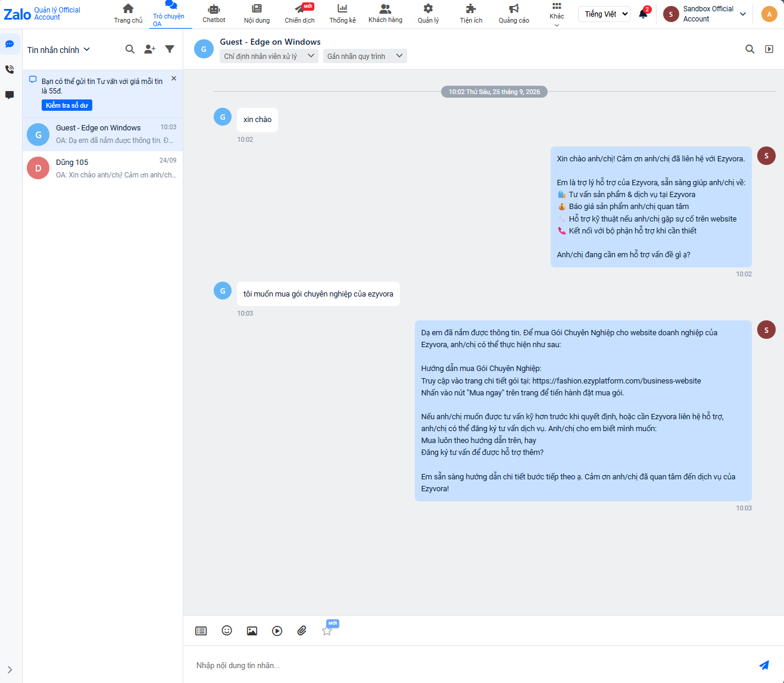Image resolution: width=784 pixels, height=683 pixels.
Task: Open the fashion.ezyplatform.com business-website link
Action: pyautogui.click(x=617, y=381)
